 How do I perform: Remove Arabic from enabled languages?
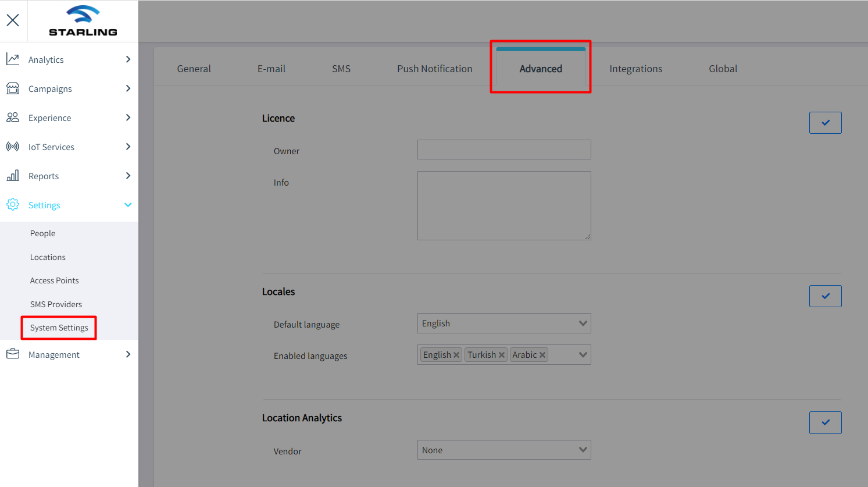[542, 355]
